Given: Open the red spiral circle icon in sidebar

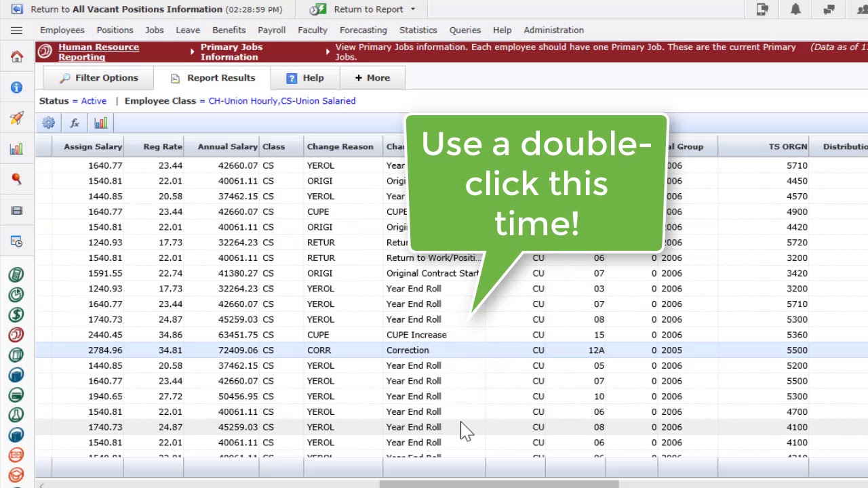Looking at the screenshot, I should point(16,335).
